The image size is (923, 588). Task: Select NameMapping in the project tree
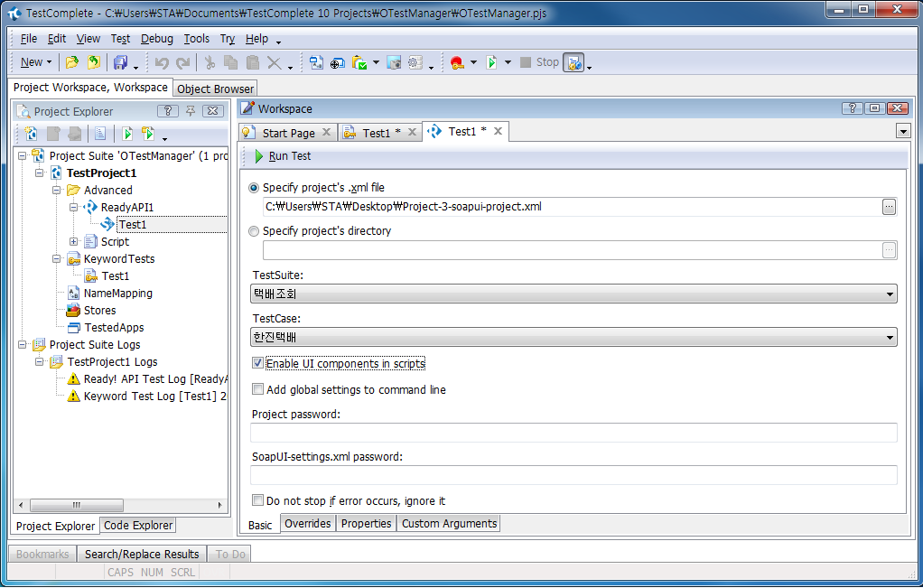click(x=117, y=294)
